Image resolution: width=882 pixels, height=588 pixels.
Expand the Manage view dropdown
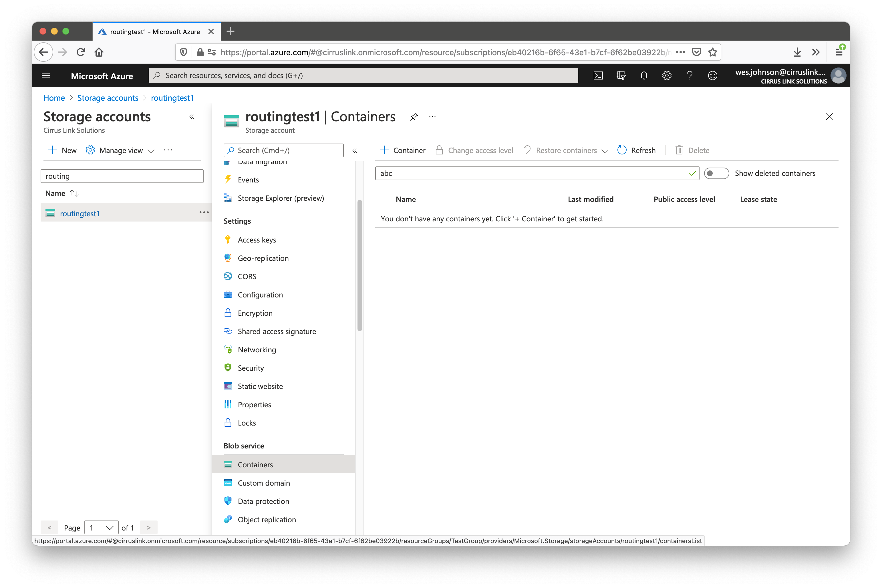pos(120,150)
